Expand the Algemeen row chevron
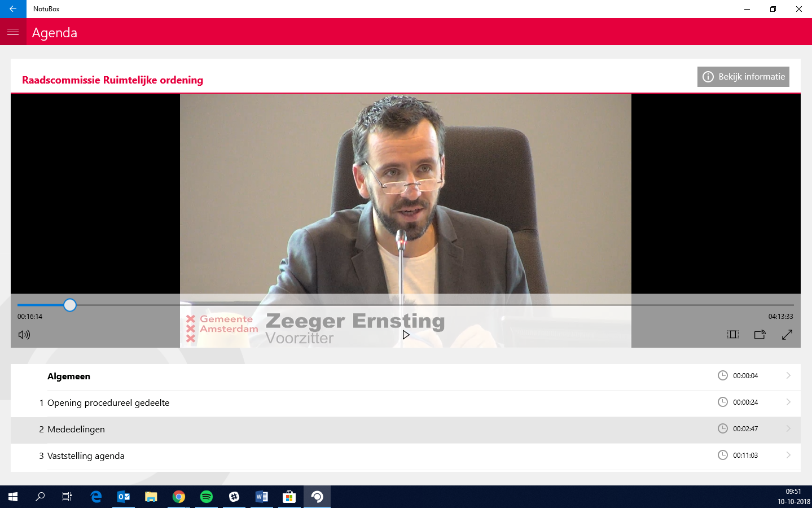The height and width of the screenshot is (508, 812). click(x=788, y=376)
